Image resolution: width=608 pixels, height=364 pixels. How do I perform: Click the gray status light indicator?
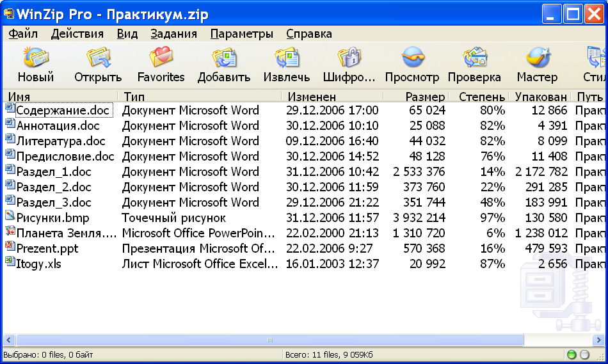click(x=584, y=354)
